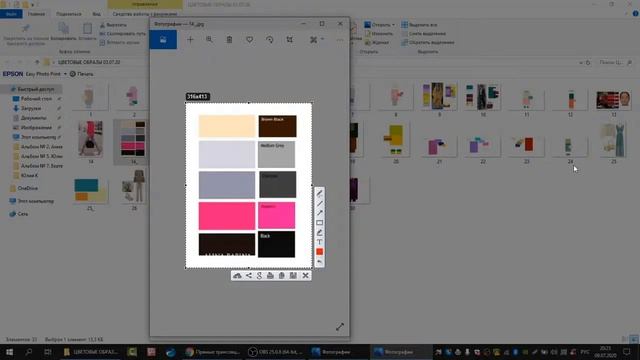Select the Lightshot marker tool
Viewport: 640px width, 360px height.
[320, 232]
